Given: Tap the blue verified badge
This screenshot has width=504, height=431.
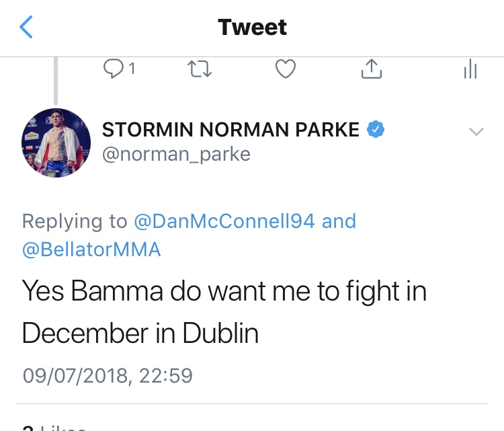Looking at the screenshot, I should click(375, 130).
